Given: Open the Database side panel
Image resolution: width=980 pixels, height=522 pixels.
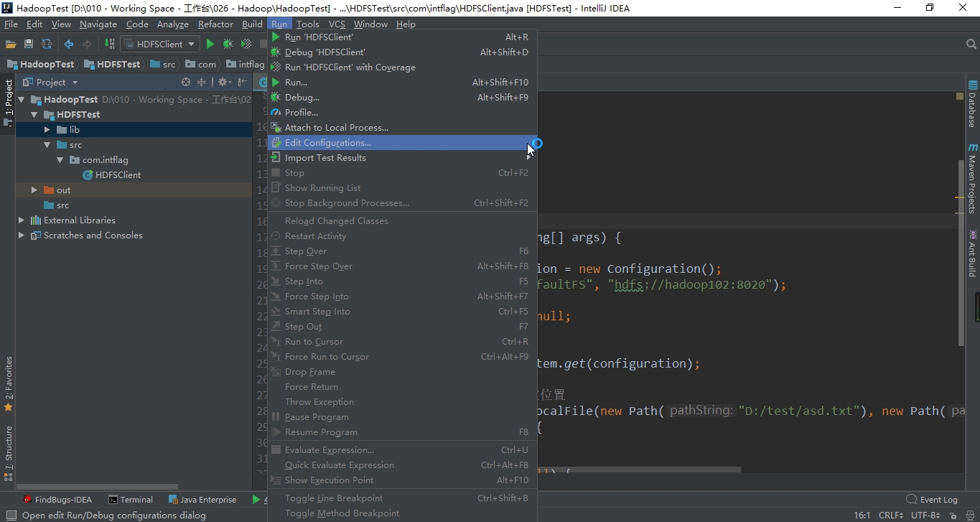Looking at the screenshot, I should (x=972, y=104).
